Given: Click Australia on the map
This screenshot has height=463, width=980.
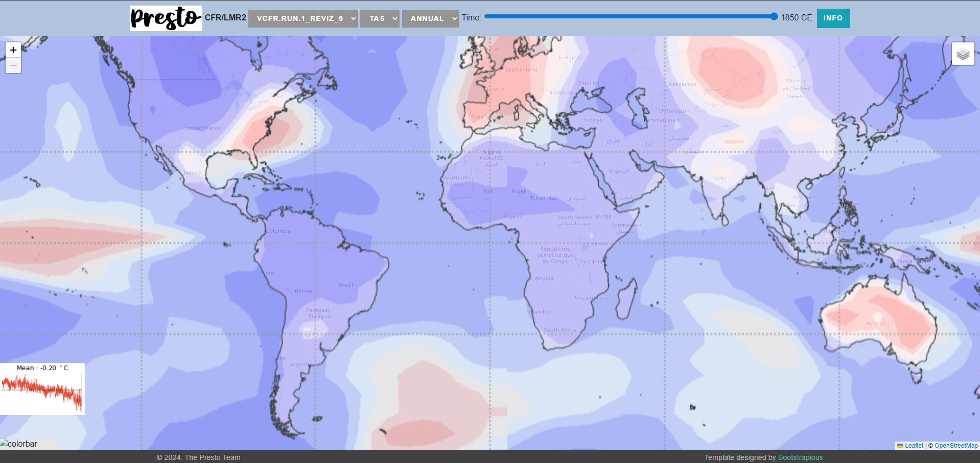Looking at the screenshot, I should 877,324.
